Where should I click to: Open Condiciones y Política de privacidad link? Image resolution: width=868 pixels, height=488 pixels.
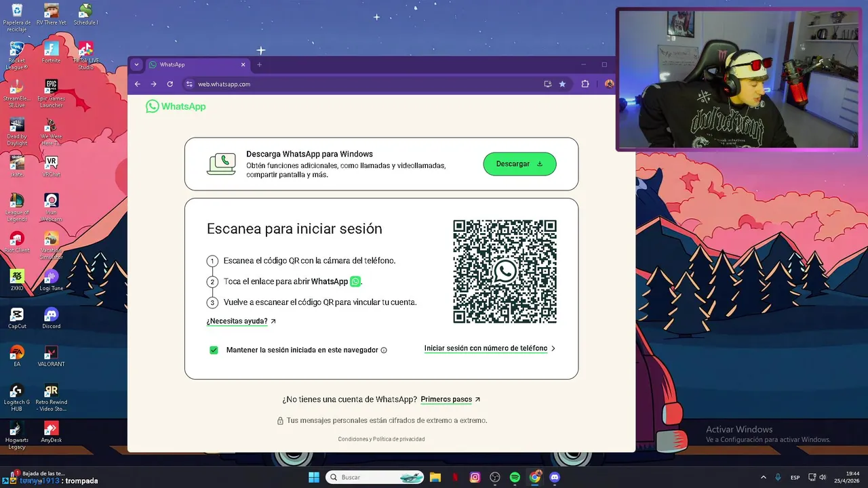coord(381,439)
